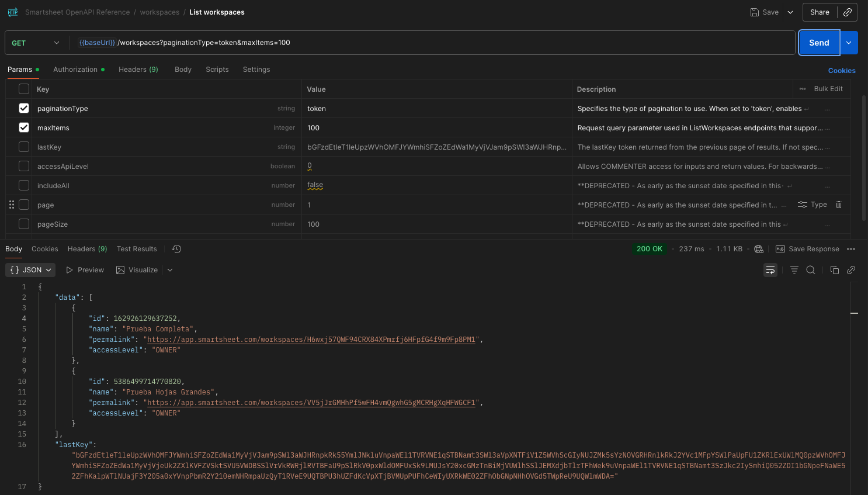This screenshot has height=495, width=868.
Task: Uncheck the paginationType parameter
Action: 24,108
